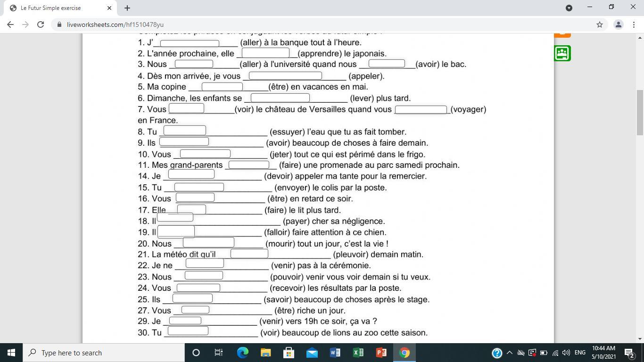Click the blank after Elle for (faire) le lit
Image resolution: width=644 pixels, height=362 pixels.
tap(191, 209)
